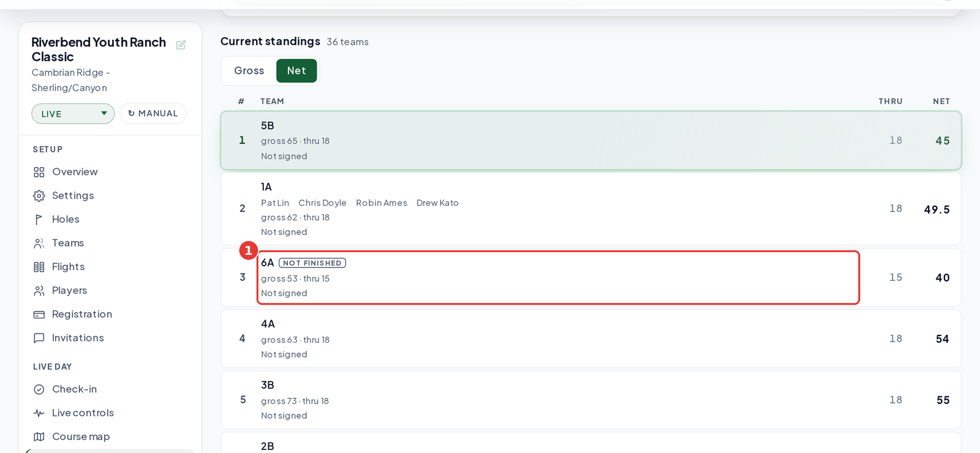Select team 5B standings row
The width and height of the screenshot is (980, 453).
(591, 140)
